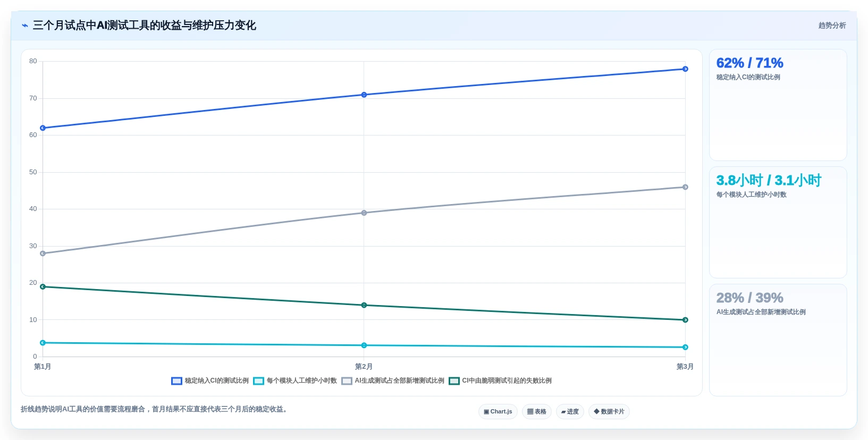Click the blue line data point at 第2月
868x440 pixels.
(x=364, y=95)
